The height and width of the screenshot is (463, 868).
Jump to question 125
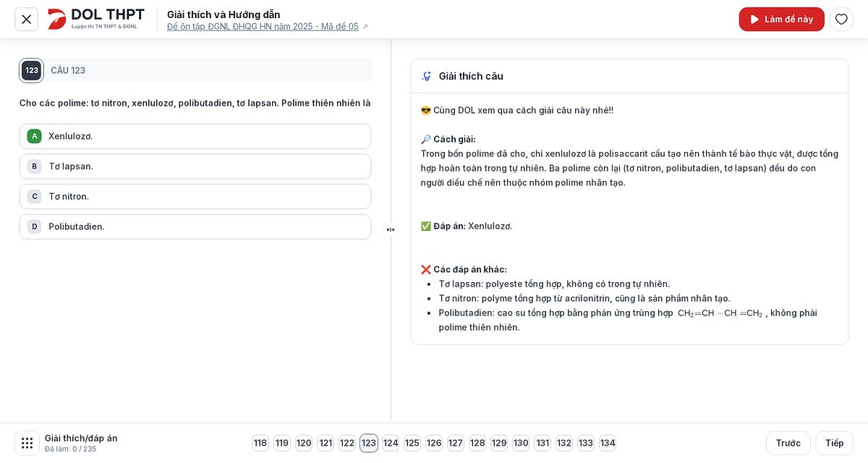pyautogui.click(x=412, y=443)
